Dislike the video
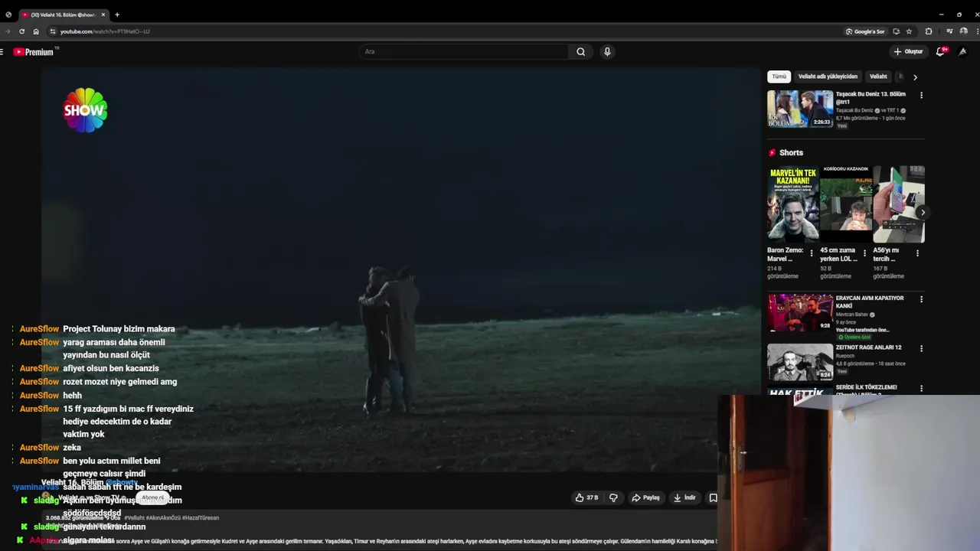 (613, 497)
